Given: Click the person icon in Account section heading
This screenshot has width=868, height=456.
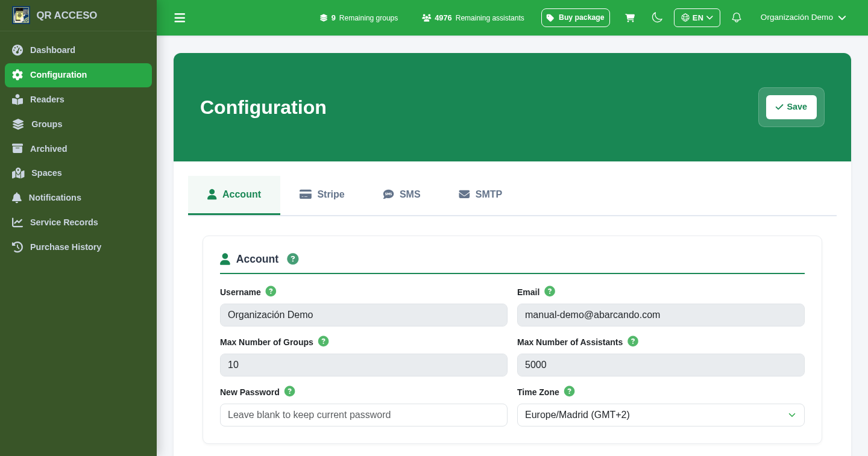Looking at the screenshot, I should pyautogui.click(x=225, y=259).
